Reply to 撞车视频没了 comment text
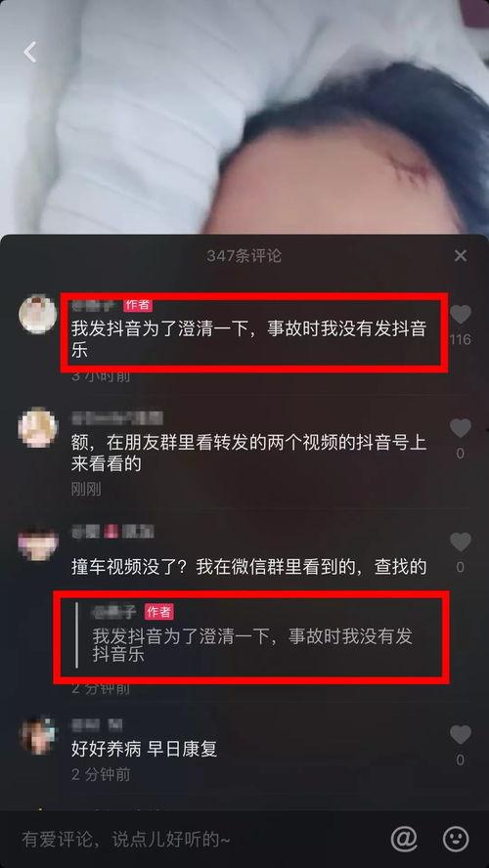This screenshot has width=489, height=868. coord(248,567)
